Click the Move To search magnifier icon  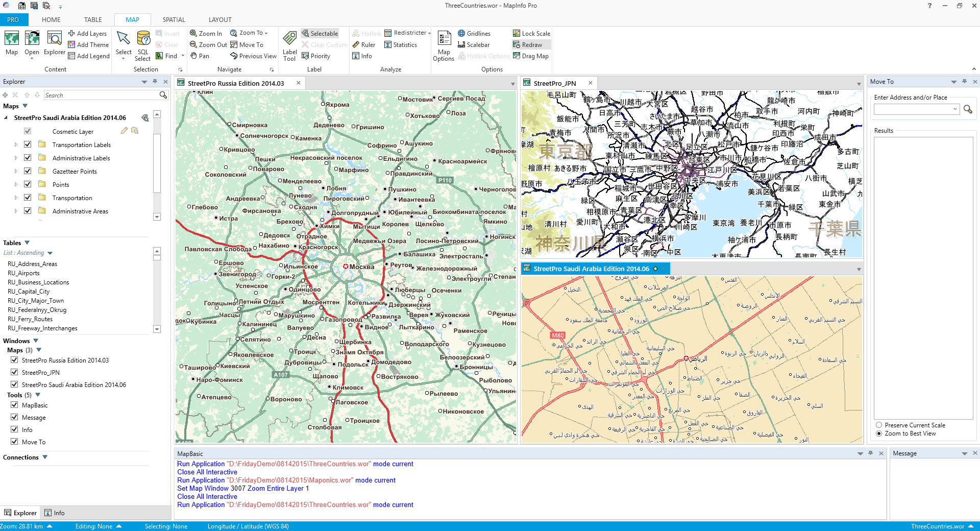pyautogui.click(x=968, y=109)
